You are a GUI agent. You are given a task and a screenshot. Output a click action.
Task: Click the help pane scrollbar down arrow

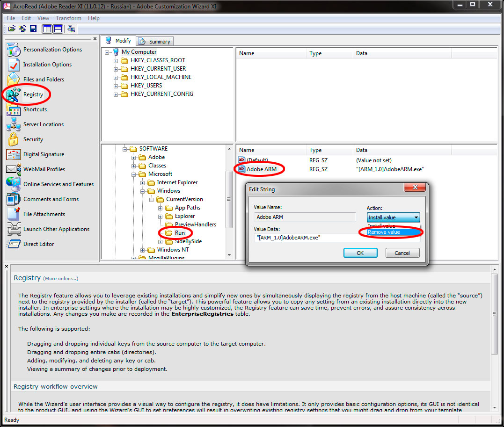(494, 408)
